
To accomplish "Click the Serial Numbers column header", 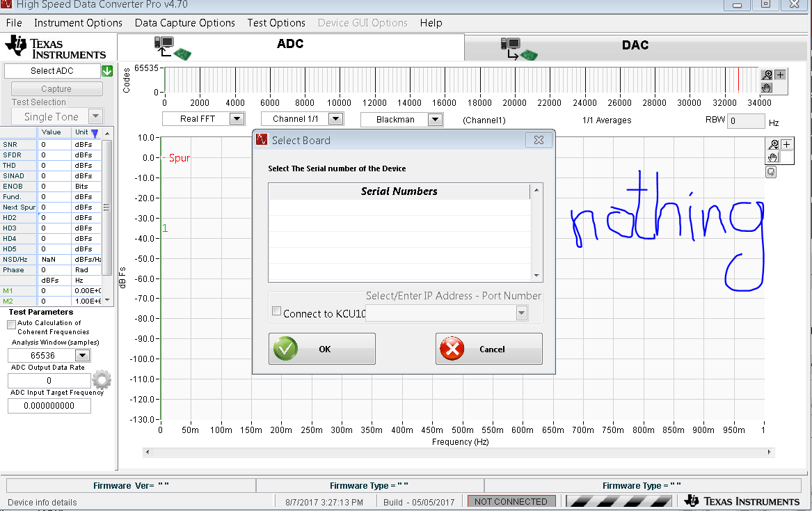I will click(399, 191).
